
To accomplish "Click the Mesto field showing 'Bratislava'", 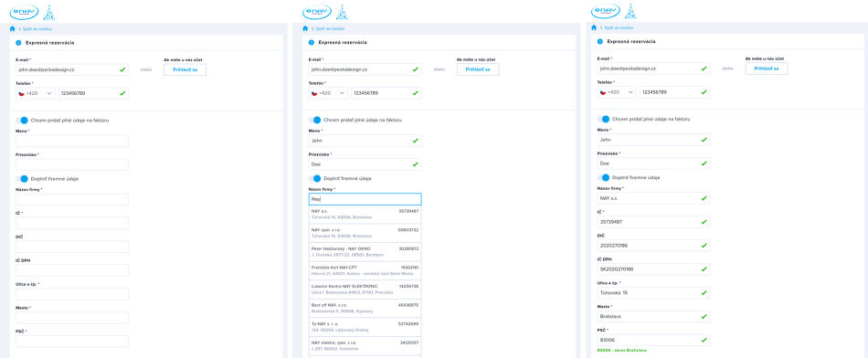I will click(653, 317).
